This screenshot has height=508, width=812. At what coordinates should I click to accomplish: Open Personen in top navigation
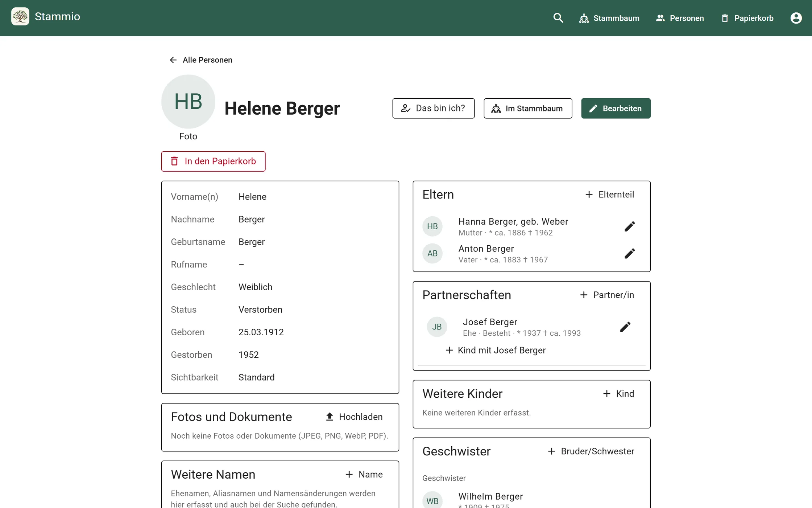coord(680,18)
